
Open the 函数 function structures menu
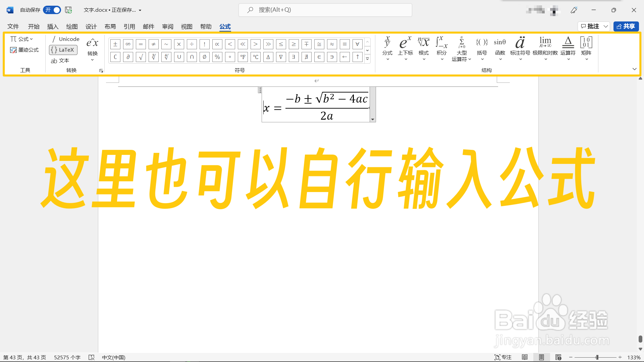pos(500,48)
